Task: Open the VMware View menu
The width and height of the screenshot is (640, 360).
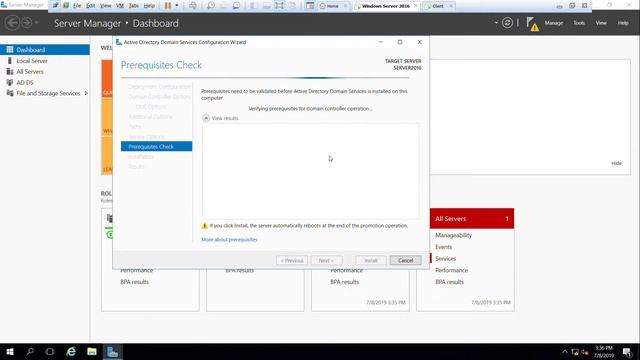Action: (105, 6)
